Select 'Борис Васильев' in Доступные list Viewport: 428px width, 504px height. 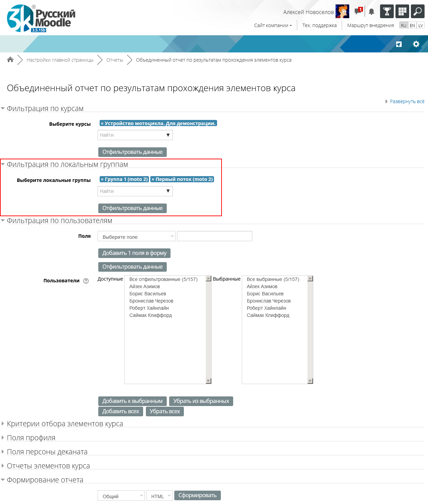(x=148, y=294)
